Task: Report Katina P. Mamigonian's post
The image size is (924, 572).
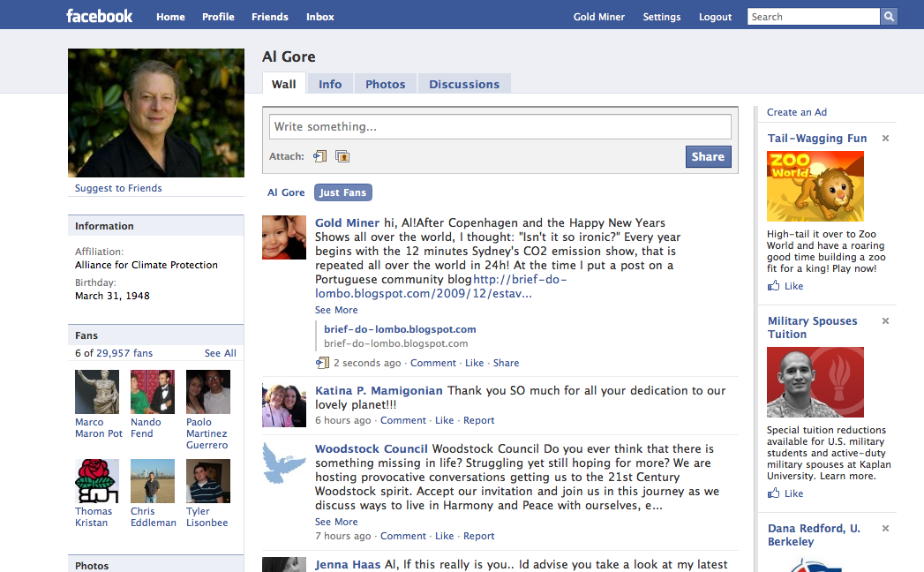Action: point(479,420)
